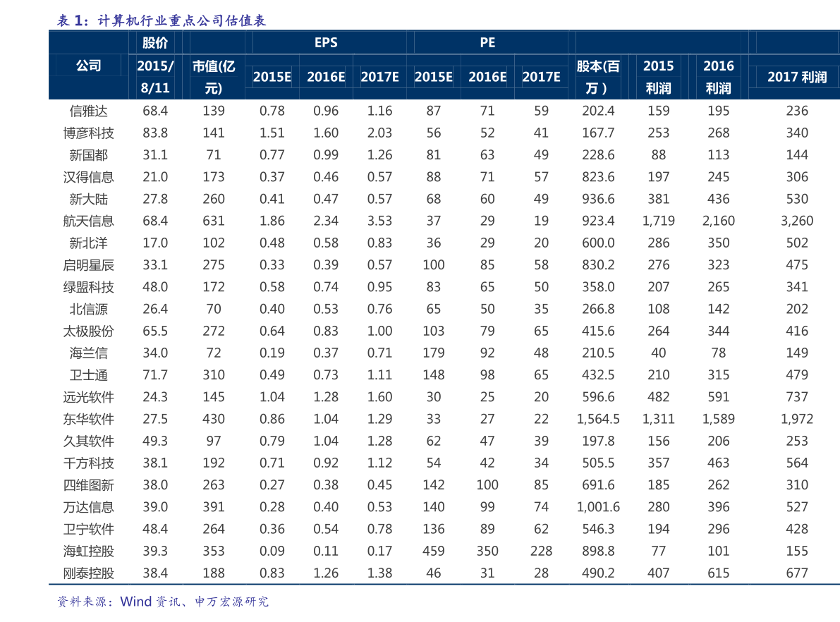Click 海虹控股 2015E PE value 459
840x622 pixels.
tap(433, 551)
